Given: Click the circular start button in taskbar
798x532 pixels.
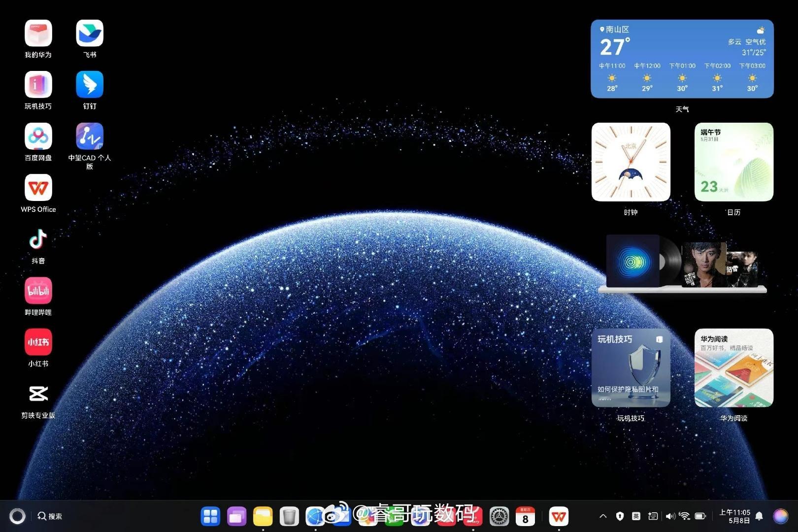Looking at the screenshot, I should tap(17, 516).
